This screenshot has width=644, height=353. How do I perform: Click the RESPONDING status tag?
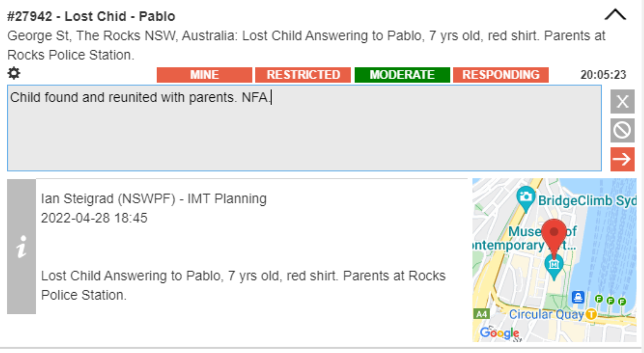click(x=500, y=75)
